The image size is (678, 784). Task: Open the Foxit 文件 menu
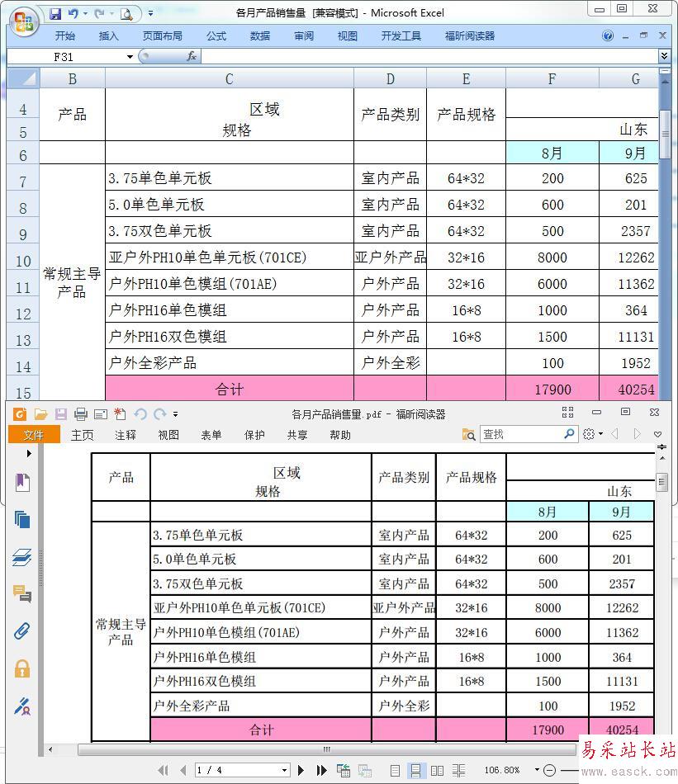(34, 435)
